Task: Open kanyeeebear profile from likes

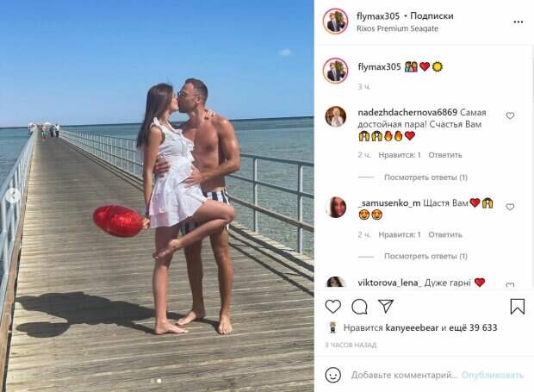Action: pyautogui.click(x=412, y=327)
